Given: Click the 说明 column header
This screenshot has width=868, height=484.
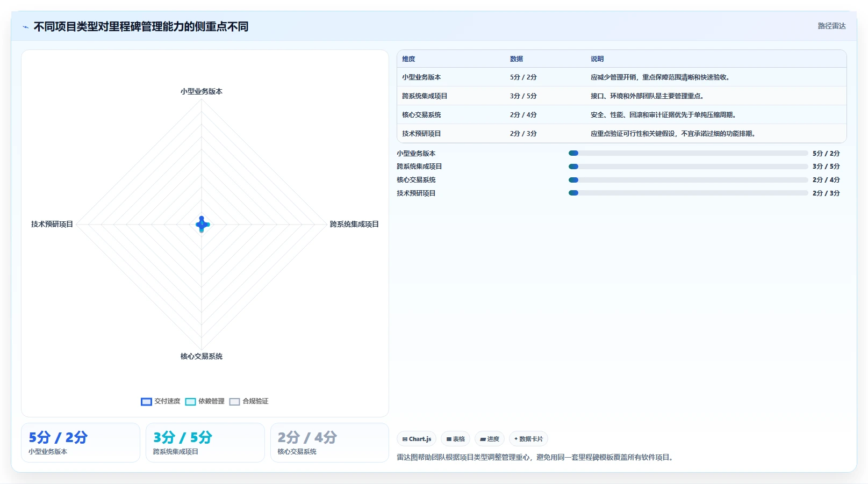Looking at the screenshot, I should [x=597, y=59].
